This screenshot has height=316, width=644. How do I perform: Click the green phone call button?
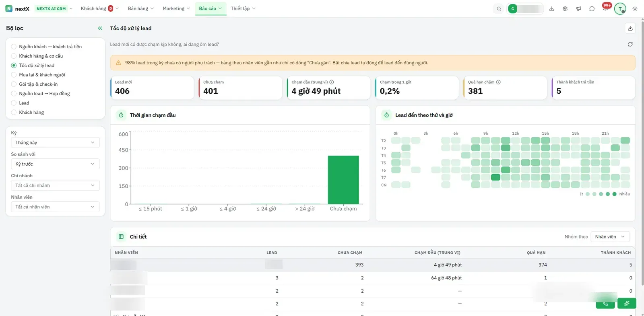click(x=605, y=303)
